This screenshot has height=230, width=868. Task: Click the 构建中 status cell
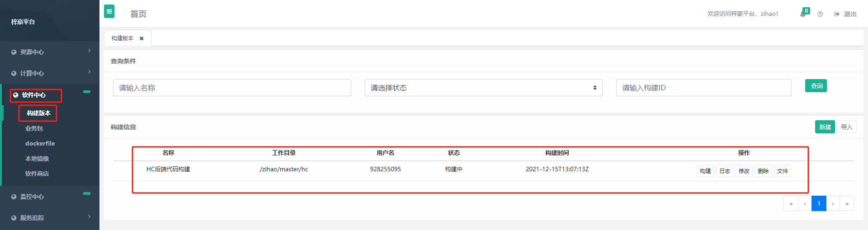point(453,169)
